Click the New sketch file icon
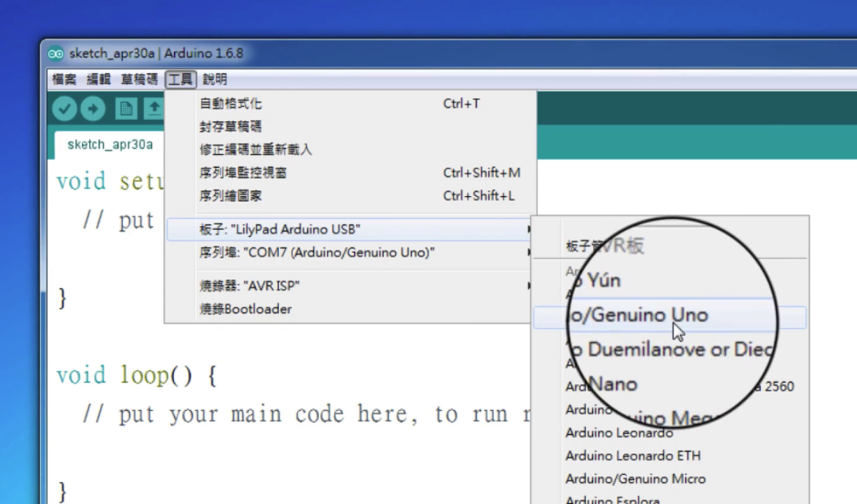Image resolution: width=857 pixels, height=504 pixels. (126, 109)
